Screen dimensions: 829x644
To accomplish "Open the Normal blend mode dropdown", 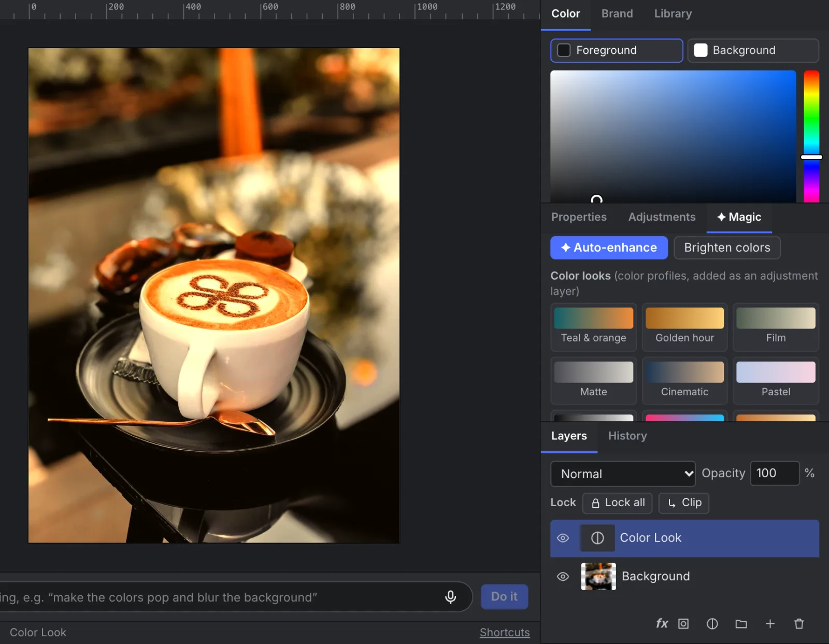I will coord(623,474).
